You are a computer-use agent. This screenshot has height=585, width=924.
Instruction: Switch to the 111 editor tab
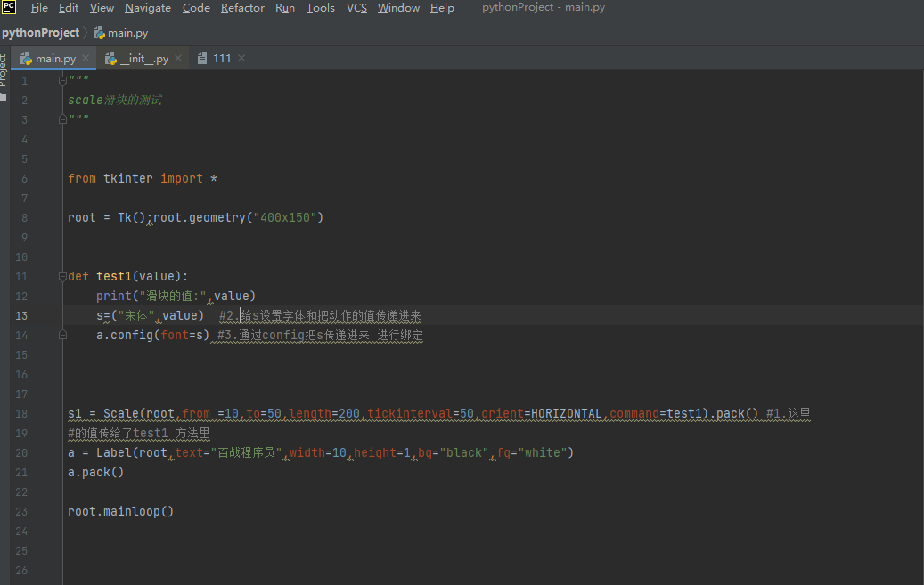click(222, 59)
